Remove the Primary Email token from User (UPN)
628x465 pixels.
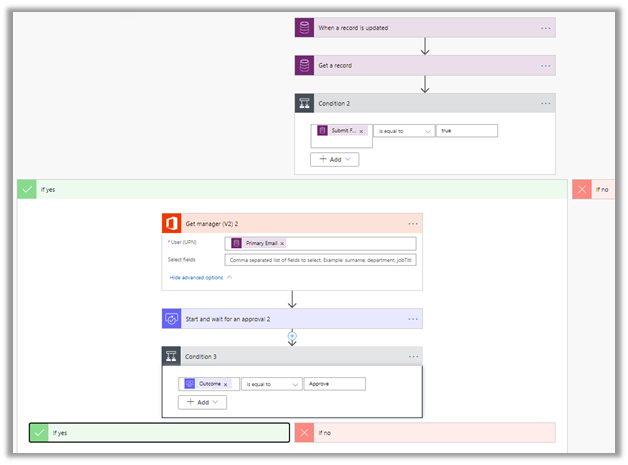click(282, 243)
